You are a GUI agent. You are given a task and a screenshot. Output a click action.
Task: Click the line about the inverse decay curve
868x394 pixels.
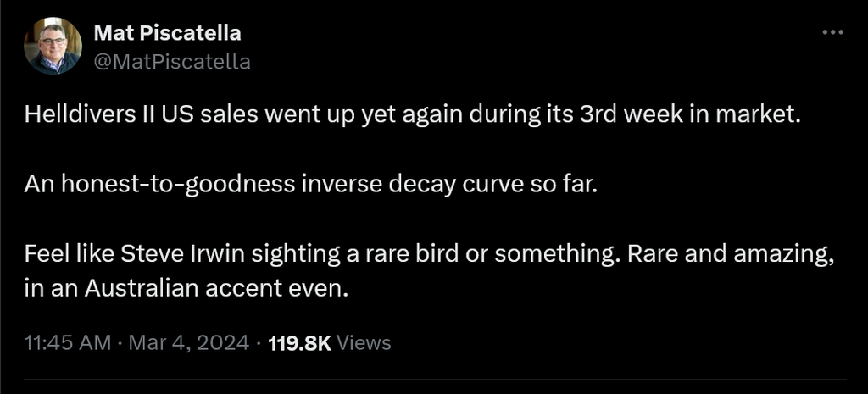(311, 185)
